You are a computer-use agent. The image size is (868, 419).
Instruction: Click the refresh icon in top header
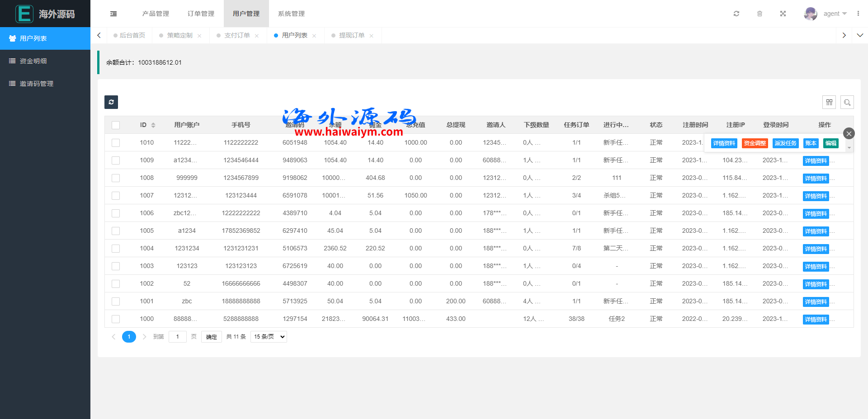tap(736, 14)
